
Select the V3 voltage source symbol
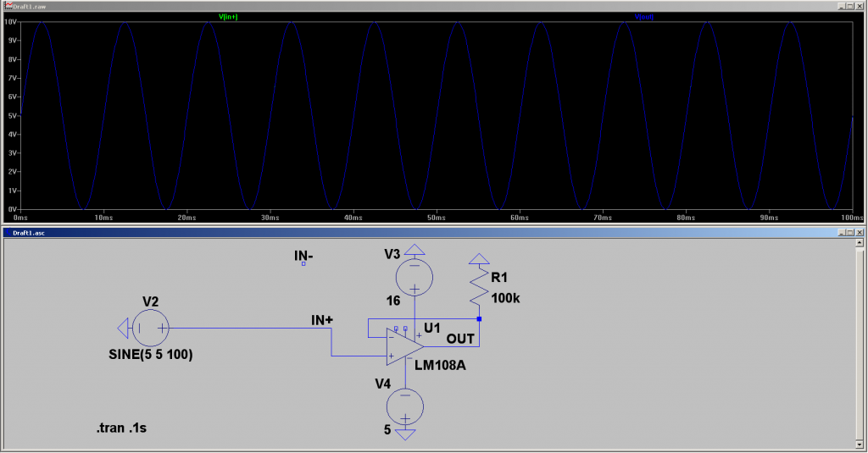click(x=415, y=275)
